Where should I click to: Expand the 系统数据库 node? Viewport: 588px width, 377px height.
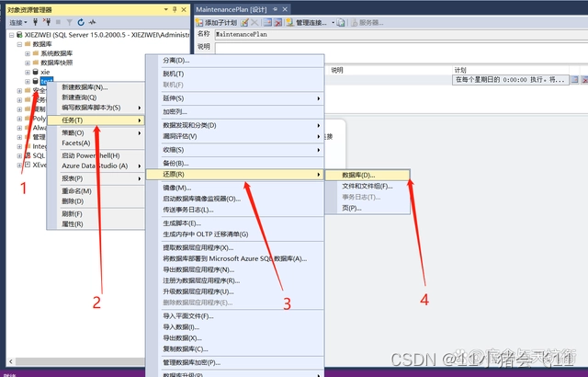pyautogui.click(x=28, y=53)
